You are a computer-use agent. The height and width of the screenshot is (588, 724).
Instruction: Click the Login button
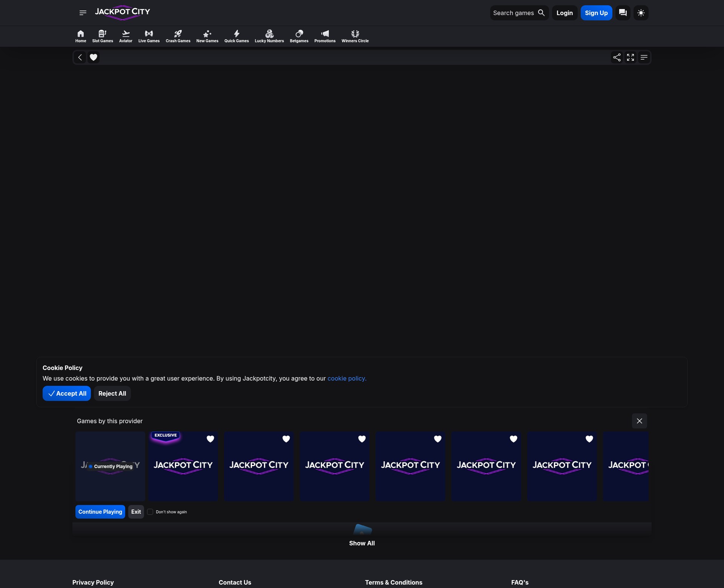[x=564, y=13]
